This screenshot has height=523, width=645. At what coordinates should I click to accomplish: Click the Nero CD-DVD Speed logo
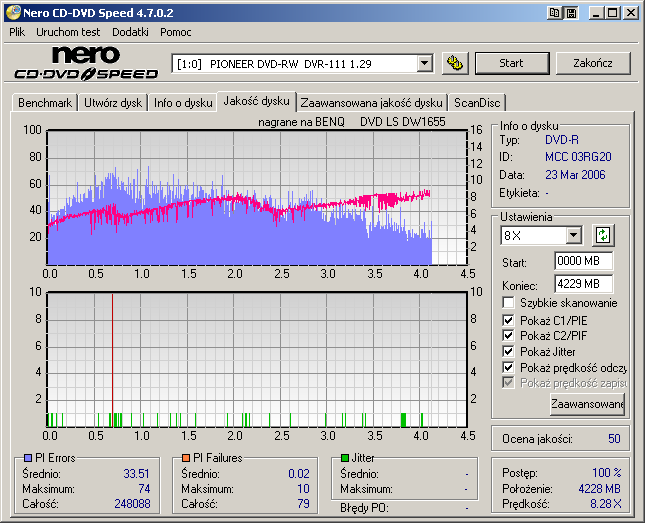point(86,63)
